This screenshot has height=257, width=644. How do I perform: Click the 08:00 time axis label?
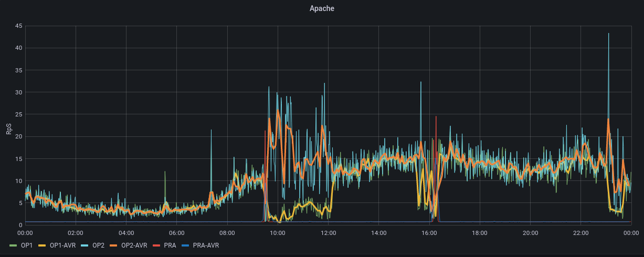pos(227,233)
